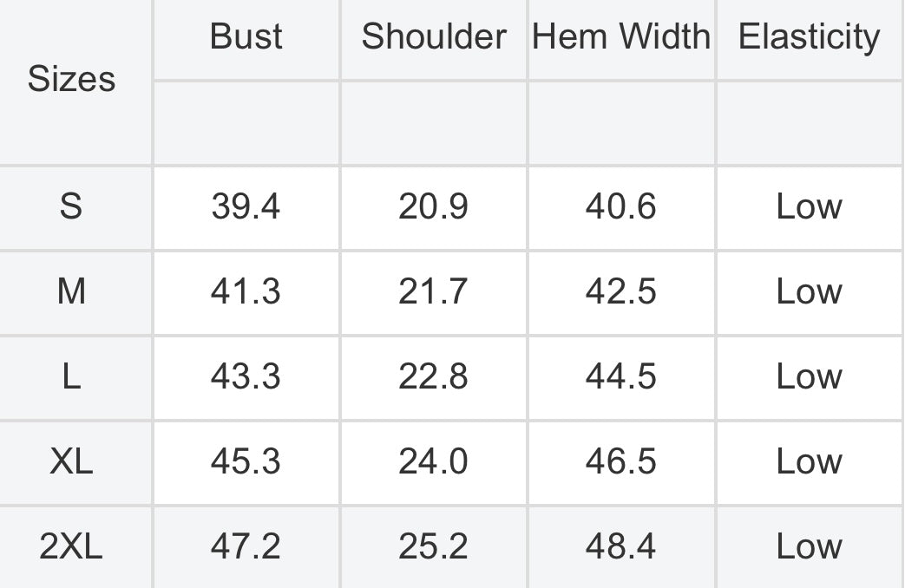This screenshot has height=588, width=905.
Task: Click shoulder value 21.7
Action: pos(434,291)
